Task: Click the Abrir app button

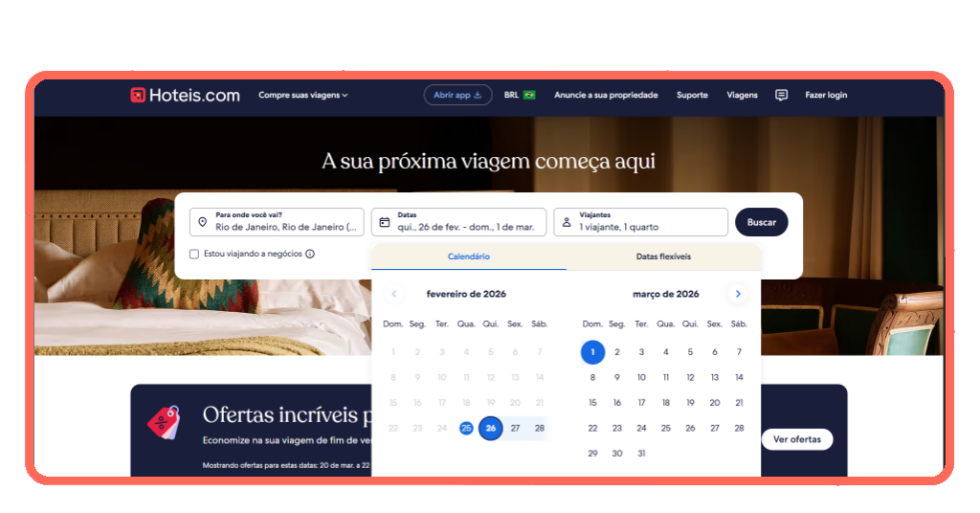Action: point(458,95)
